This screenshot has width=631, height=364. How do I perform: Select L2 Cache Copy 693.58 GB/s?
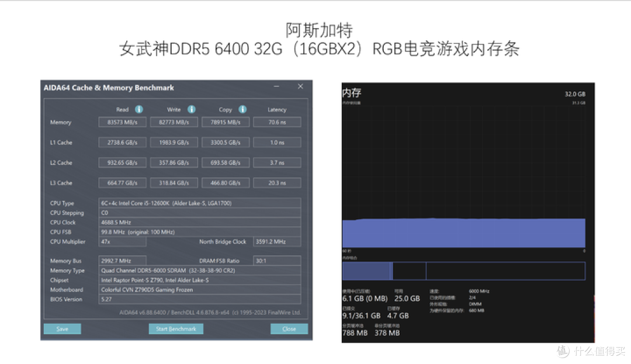pyautogui.click(x=226, y=162)
